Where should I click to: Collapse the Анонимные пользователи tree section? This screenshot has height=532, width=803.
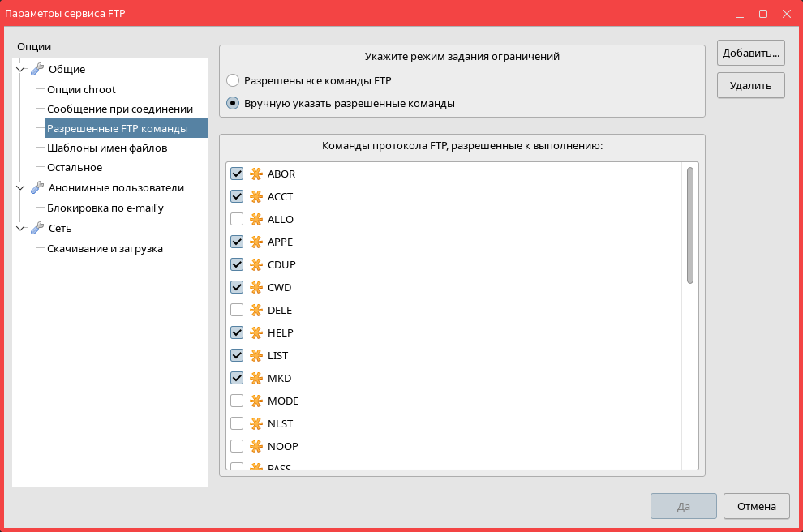(x=20, y=188)
